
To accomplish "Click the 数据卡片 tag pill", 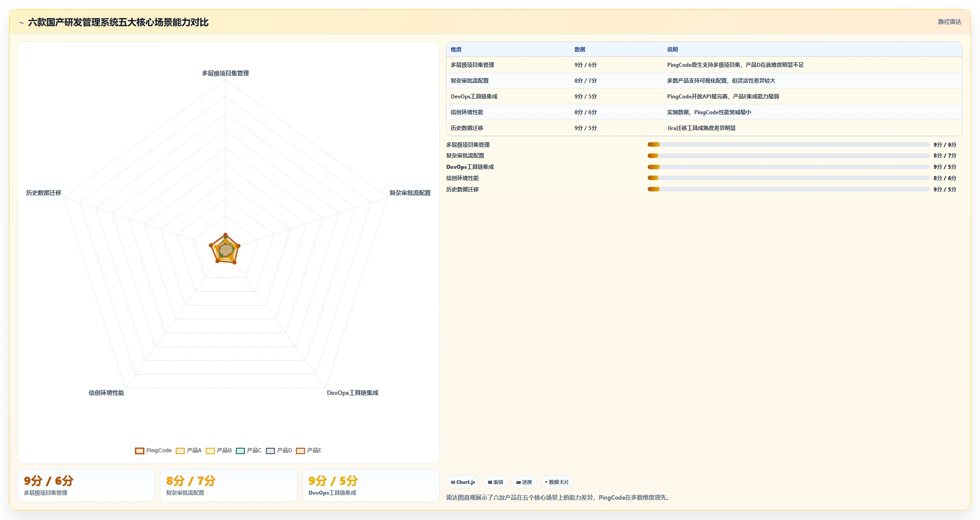I will [557, 482].
